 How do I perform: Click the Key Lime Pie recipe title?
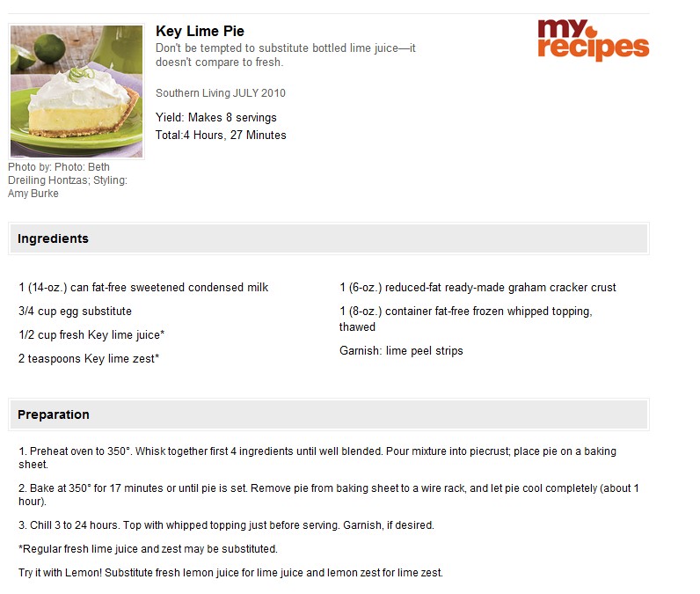click(200, 32)
